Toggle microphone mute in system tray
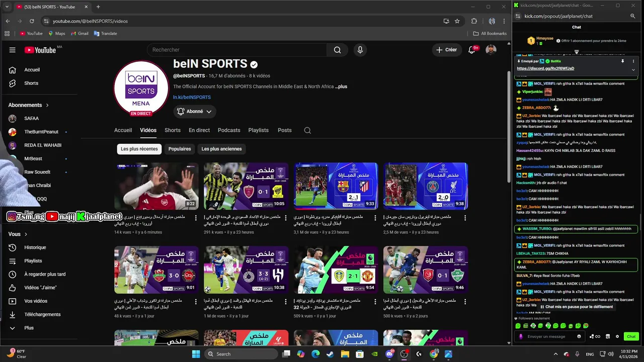Screen dimensions: 644x362 point(578,354)
